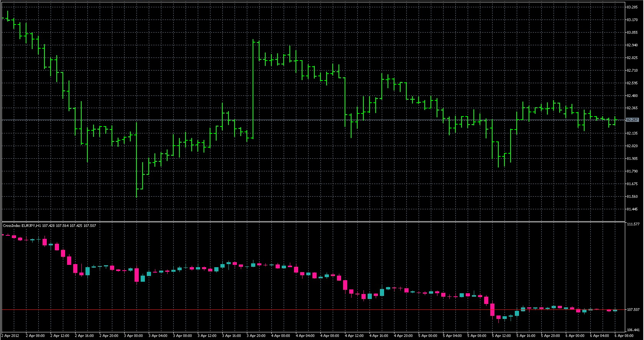This screenshot has height=340, width=644.
Task: Pick the 82.825 price scale label
Action: (x=632, y=57)
